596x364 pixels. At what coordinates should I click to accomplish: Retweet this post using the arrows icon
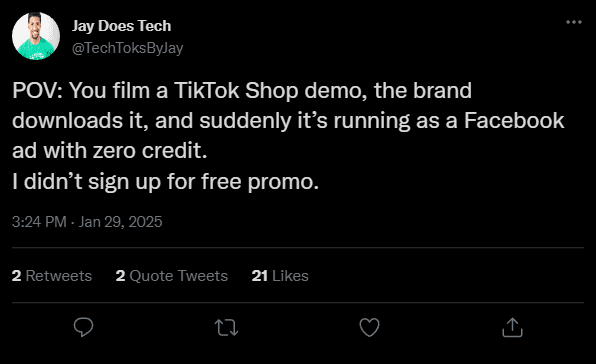(227, 328)
